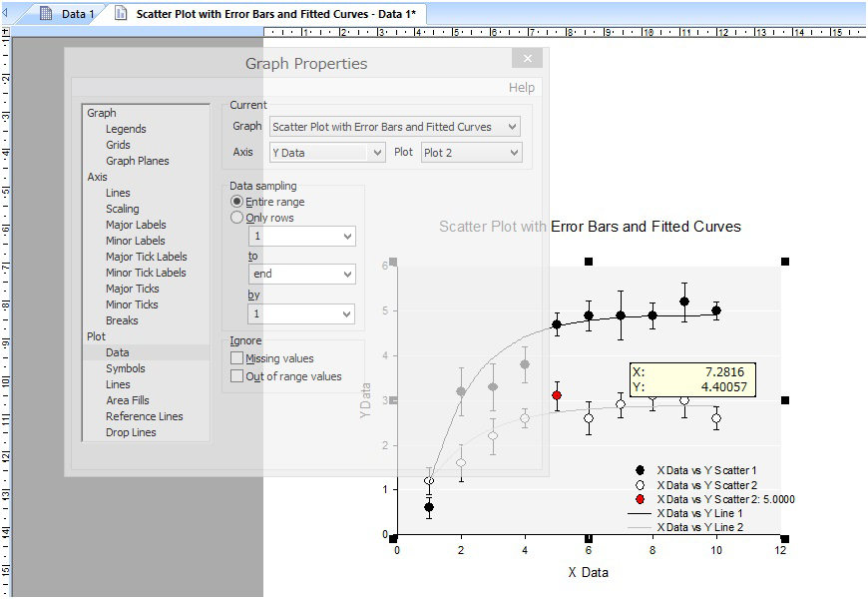This screenshot has width=868, height=599.
Task: Choose the Only rows radio option
Action: [237, 218]
